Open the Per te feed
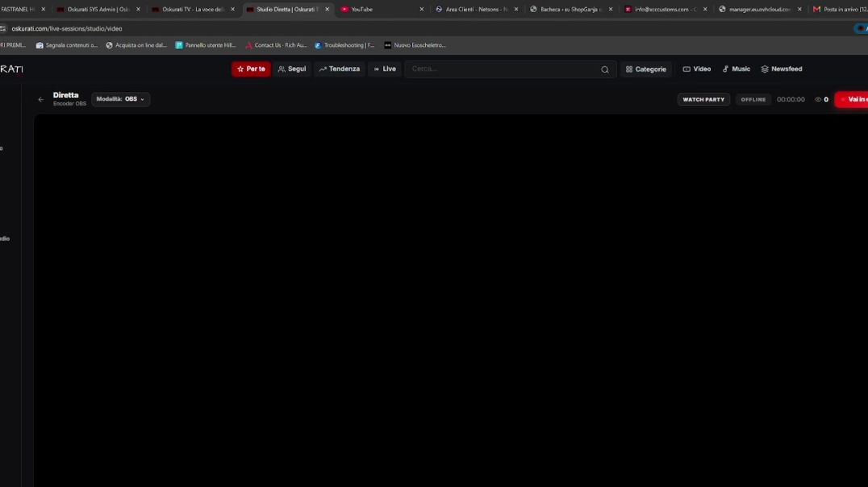Image resolution: width=868 pixels, height=487 pixels. (x=251, y=69)
